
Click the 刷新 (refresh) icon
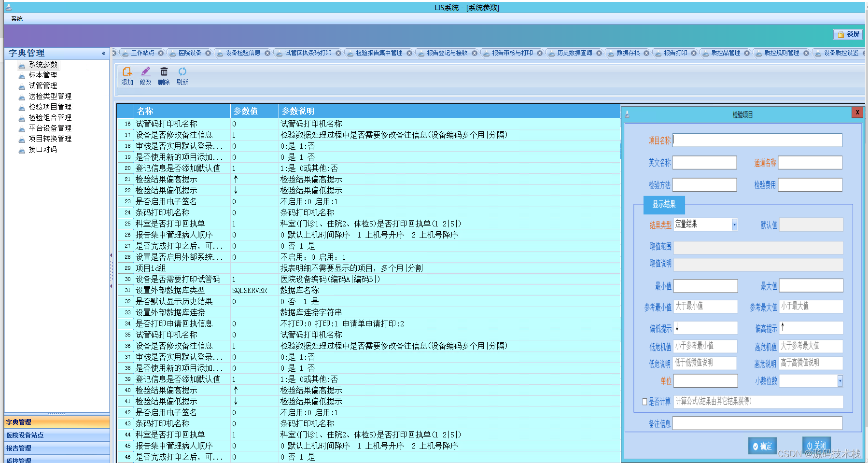182,76
